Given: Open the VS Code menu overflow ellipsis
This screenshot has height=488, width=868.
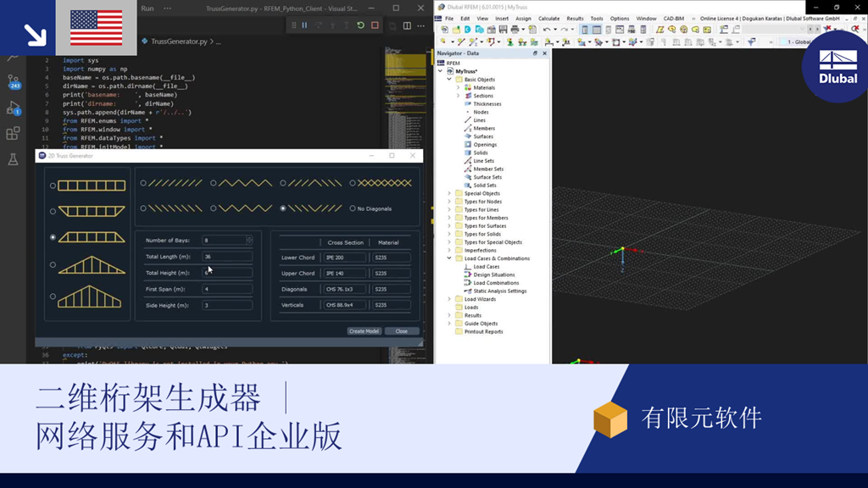Looking at the screenshot, I should tap(167, 8).
